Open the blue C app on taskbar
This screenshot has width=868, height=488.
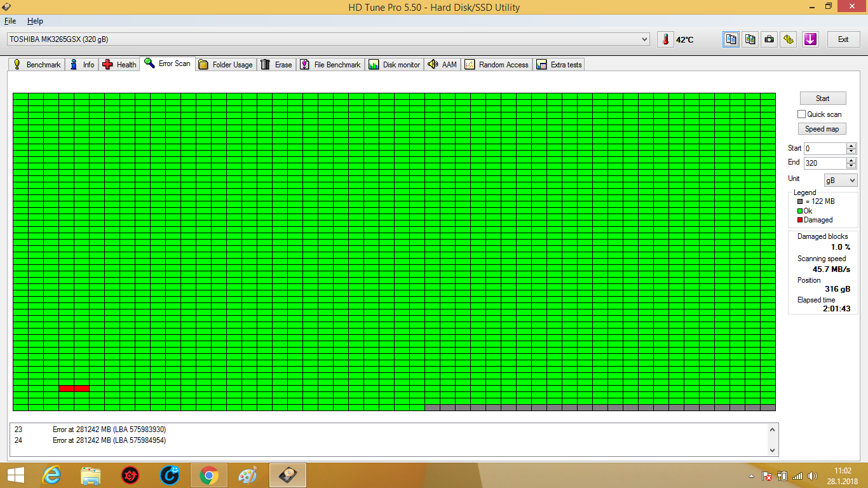(170, 475)
